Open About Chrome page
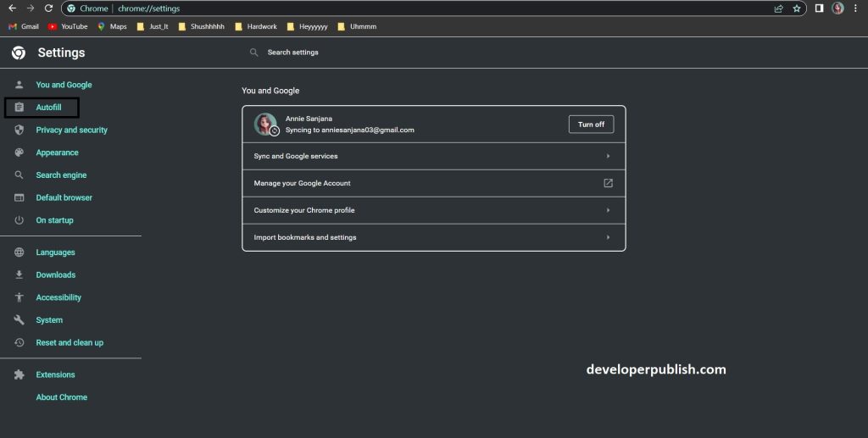 (x=61, y=397)
